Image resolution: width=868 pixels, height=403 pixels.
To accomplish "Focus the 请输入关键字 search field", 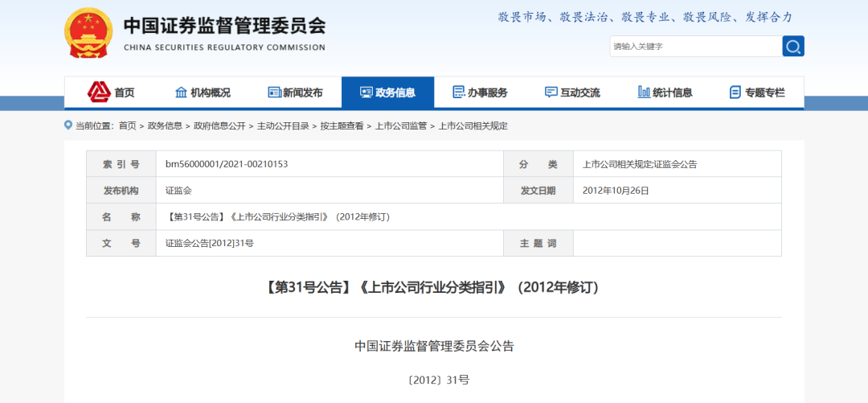I will [696, 47].
